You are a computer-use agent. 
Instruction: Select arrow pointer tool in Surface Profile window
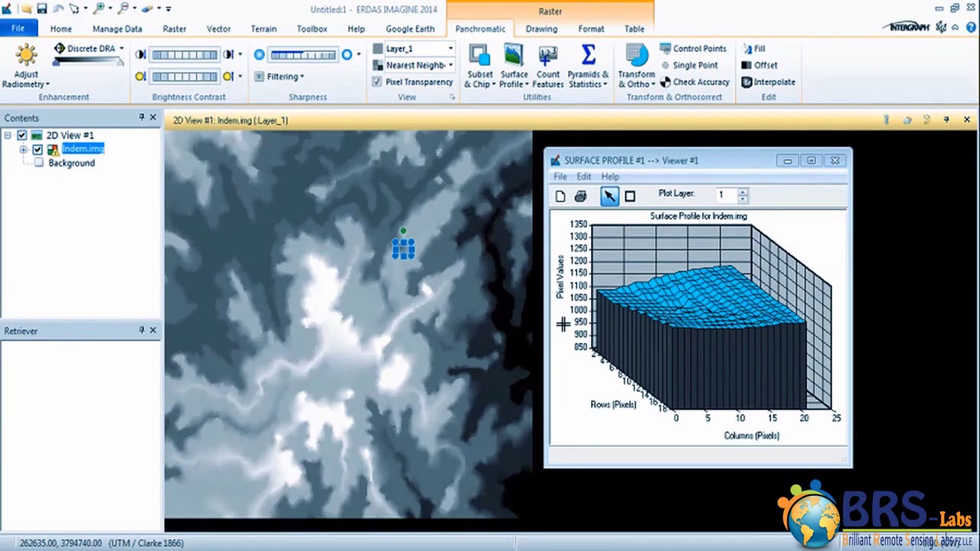tap(609, 197)
